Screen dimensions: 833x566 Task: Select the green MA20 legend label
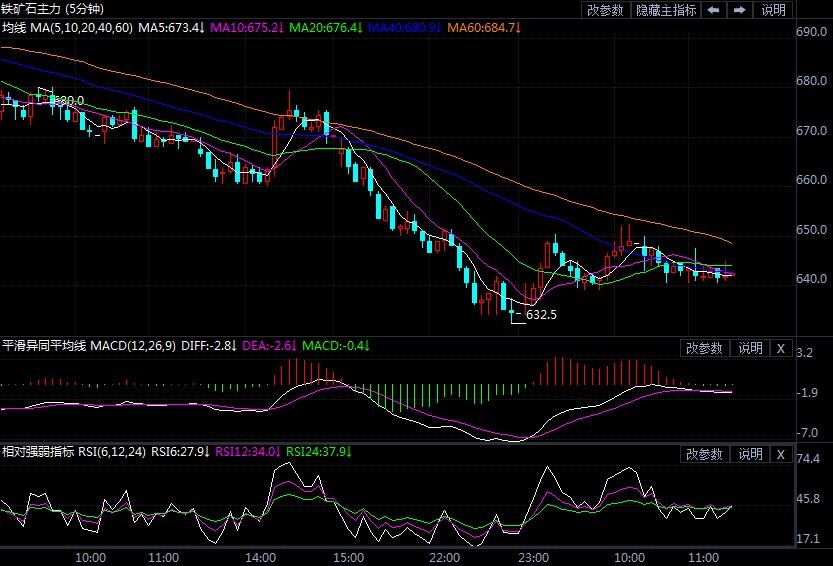tap(328, 27)
